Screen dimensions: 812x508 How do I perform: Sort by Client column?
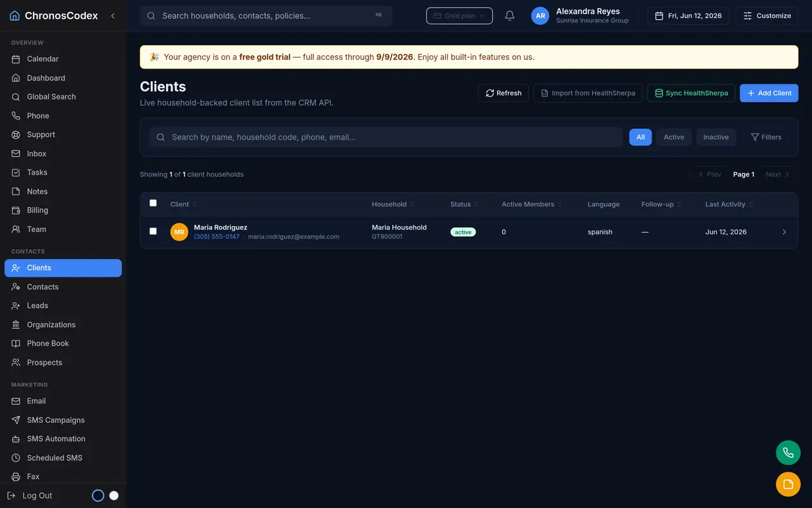click(183, 204)
